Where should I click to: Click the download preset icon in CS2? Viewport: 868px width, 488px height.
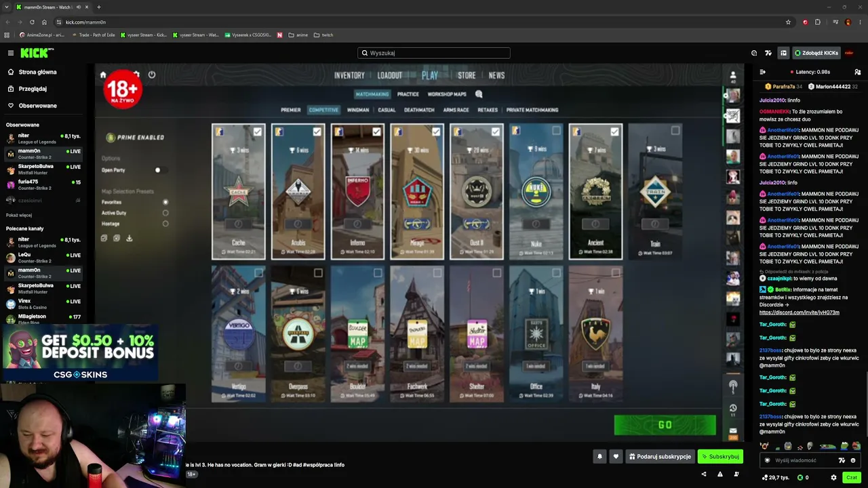pyautogui.click(x=129, y=239)
